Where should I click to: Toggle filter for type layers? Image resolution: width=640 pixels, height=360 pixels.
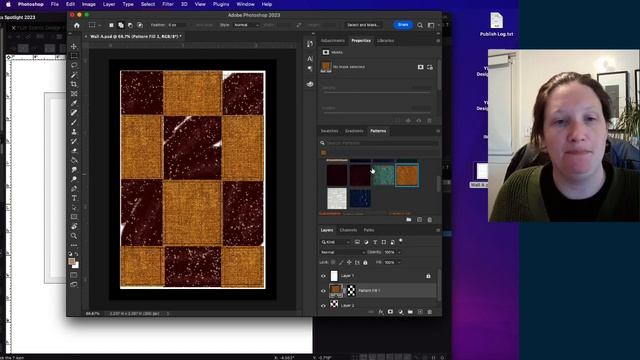pos(375,242)
